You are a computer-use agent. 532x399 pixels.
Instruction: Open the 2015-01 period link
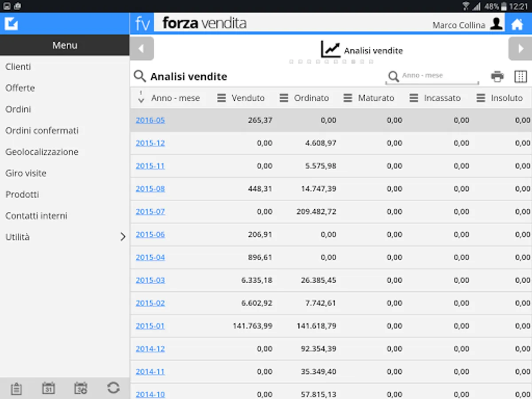[x=150, y=326]
